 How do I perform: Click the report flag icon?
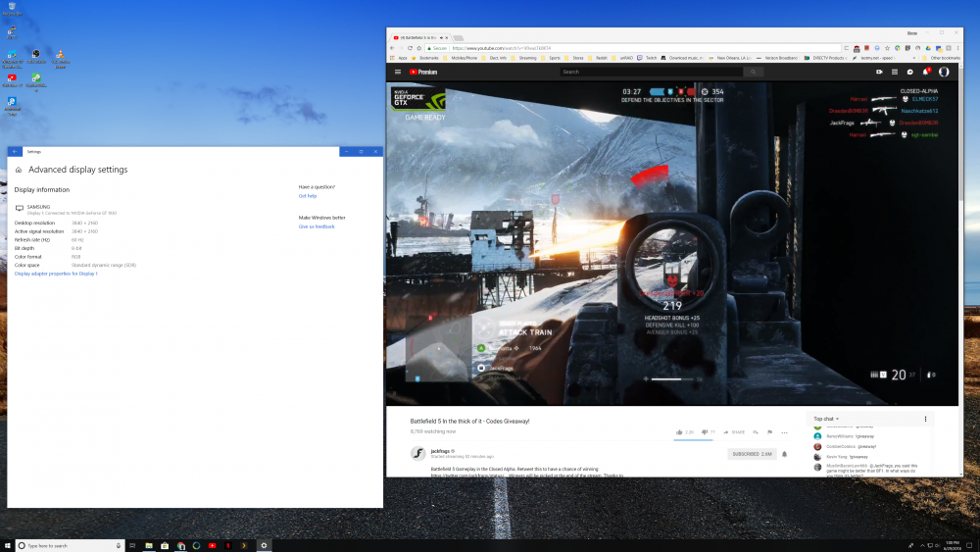click(x=769, y=432)
